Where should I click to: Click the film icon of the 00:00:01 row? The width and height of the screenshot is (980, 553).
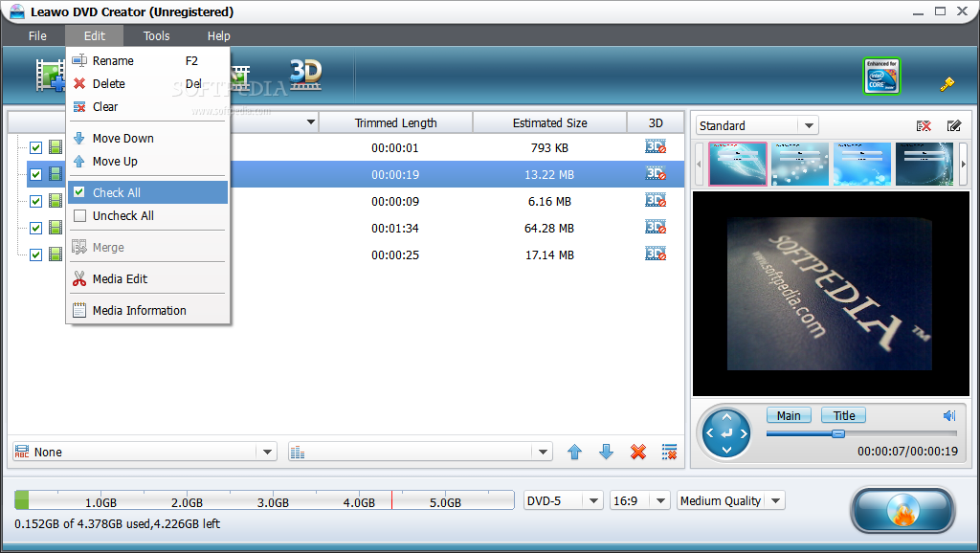(x=56, y=147)
